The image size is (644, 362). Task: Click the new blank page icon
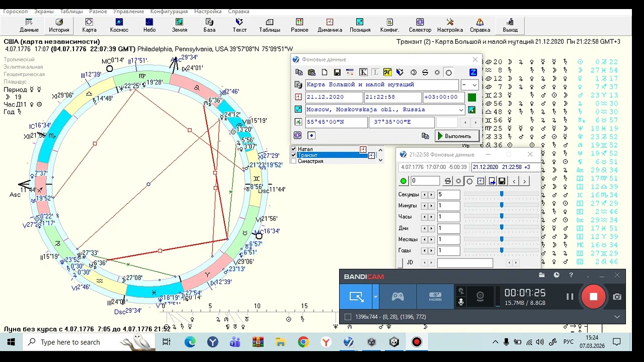click(325, 72)
